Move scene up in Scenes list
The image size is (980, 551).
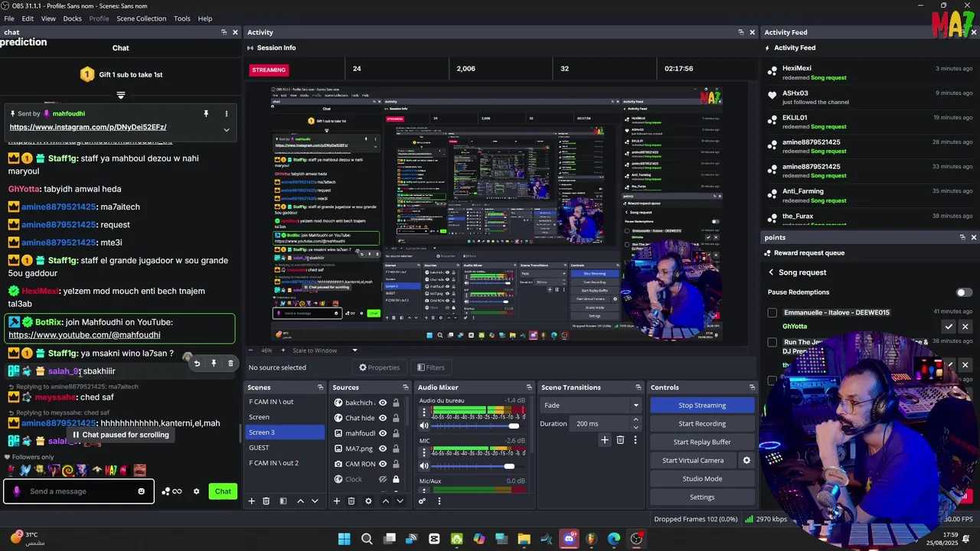pos(300,501)
